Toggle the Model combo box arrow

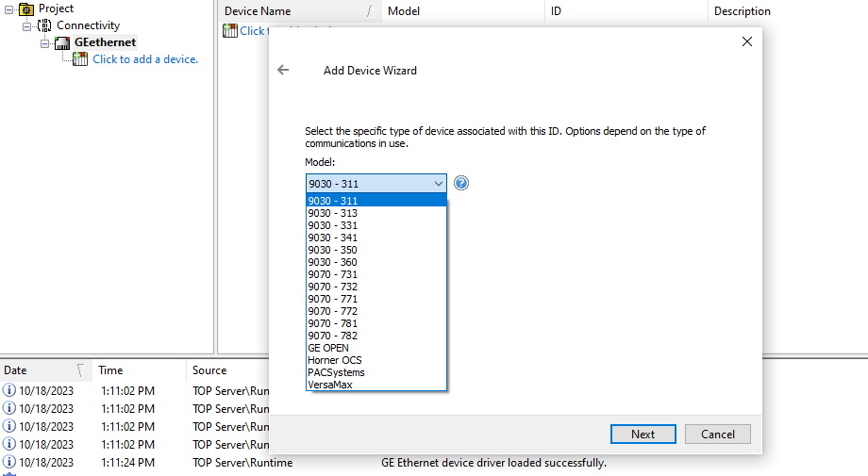tap(438, 184)
